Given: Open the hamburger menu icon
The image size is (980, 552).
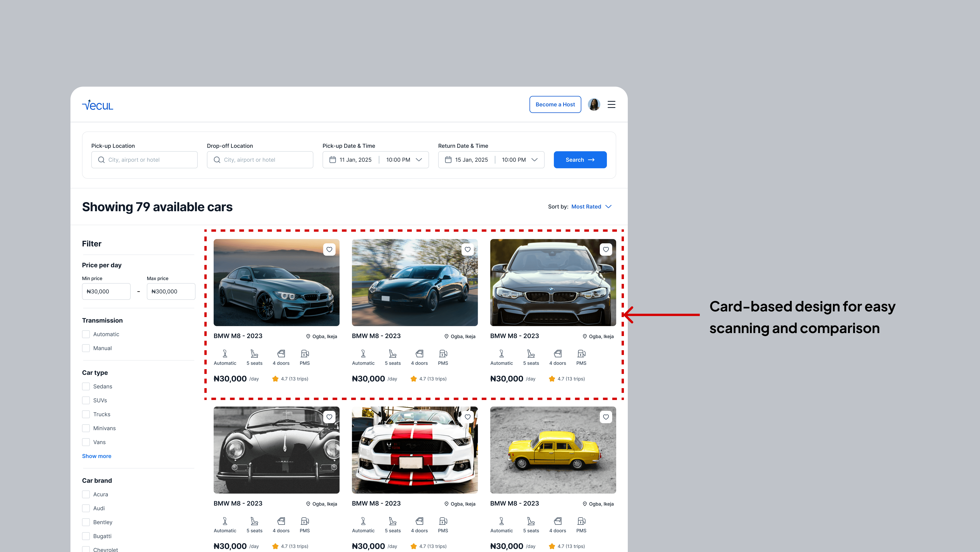Looking at the screenshot, I should (x=611, y=105).
